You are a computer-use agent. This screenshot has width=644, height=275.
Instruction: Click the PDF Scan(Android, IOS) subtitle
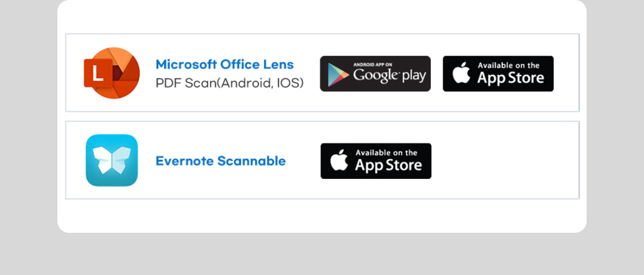coord(229,83)
